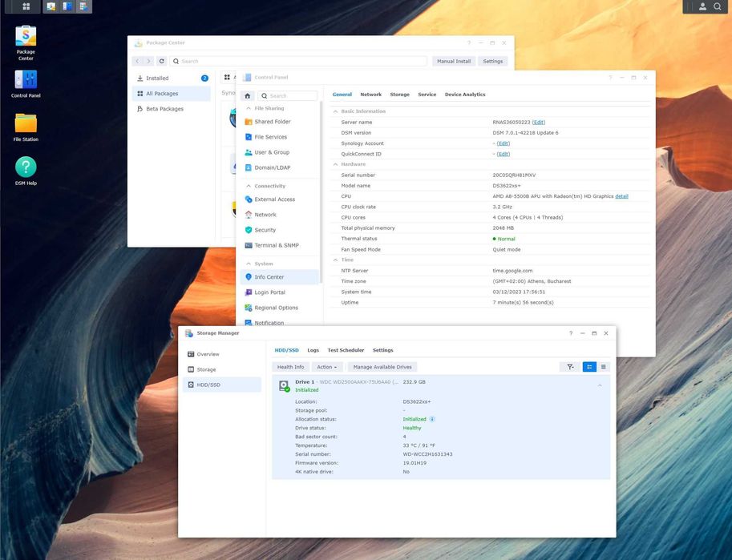Open the user options icon in the top bar
This screenshot has height=560, width=732.
(702, 6)
